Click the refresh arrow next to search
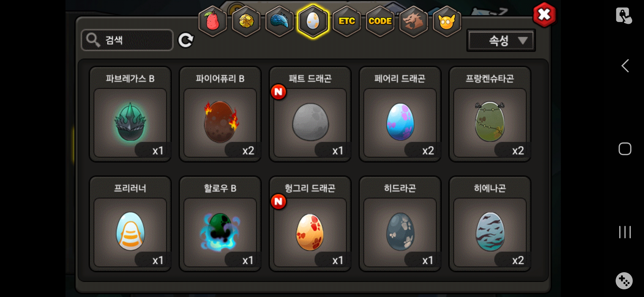The width and height of the screenshot is (644, 297). click(x=186, y=40)
